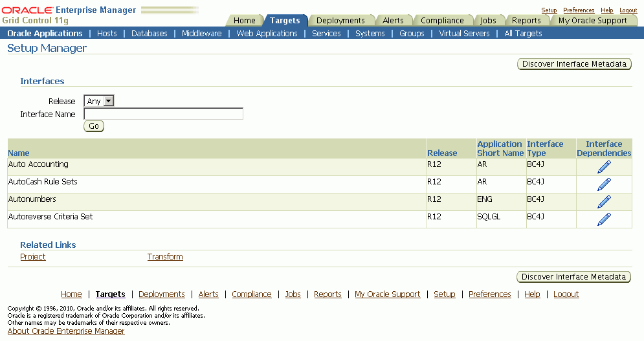Go to Databases subtab
The height and width of the screenshot is (341, 644).
[149, 33]
